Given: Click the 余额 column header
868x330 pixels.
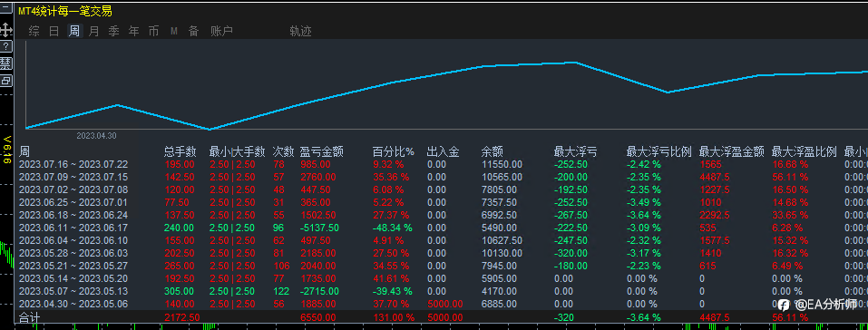Looking at the screenshot, I should (493, 151).
